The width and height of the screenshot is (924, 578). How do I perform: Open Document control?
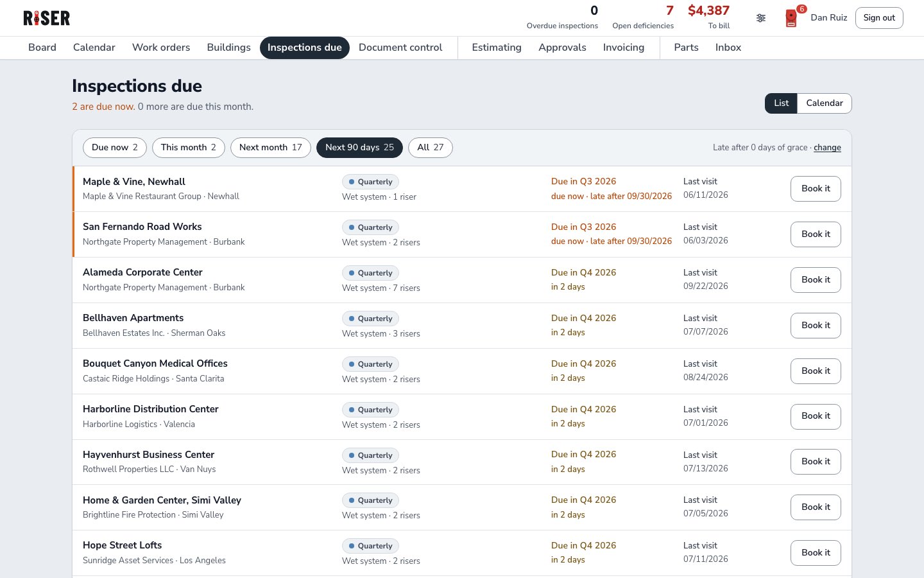coord(400,48)
